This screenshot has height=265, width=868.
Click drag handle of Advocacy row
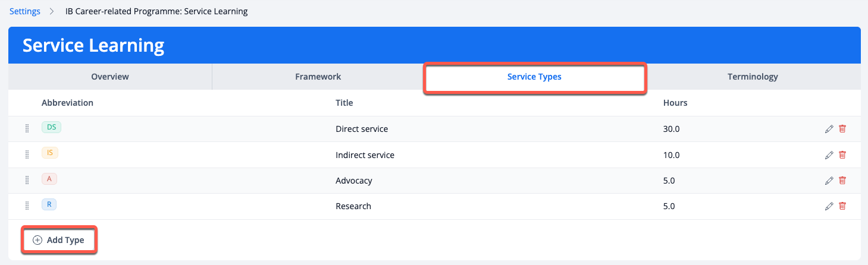coord(27,181)
